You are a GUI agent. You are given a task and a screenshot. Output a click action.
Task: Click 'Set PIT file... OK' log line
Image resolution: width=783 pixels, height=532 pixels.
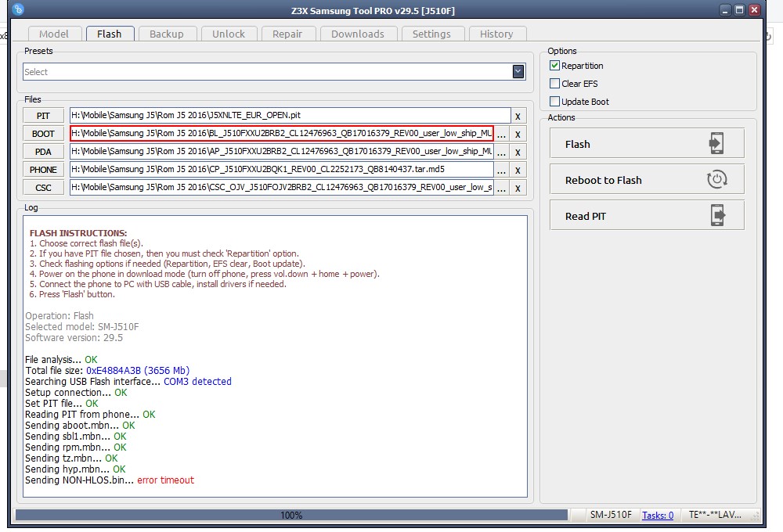tap(62, 403)
